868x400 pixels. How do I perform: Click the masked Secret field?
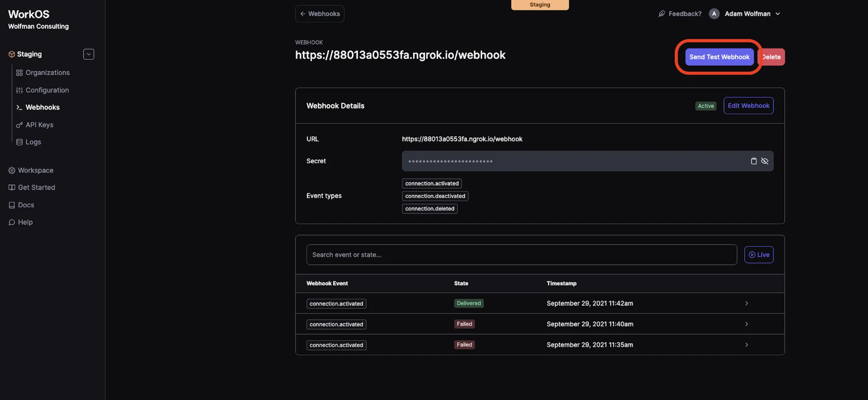coord(587,161)
